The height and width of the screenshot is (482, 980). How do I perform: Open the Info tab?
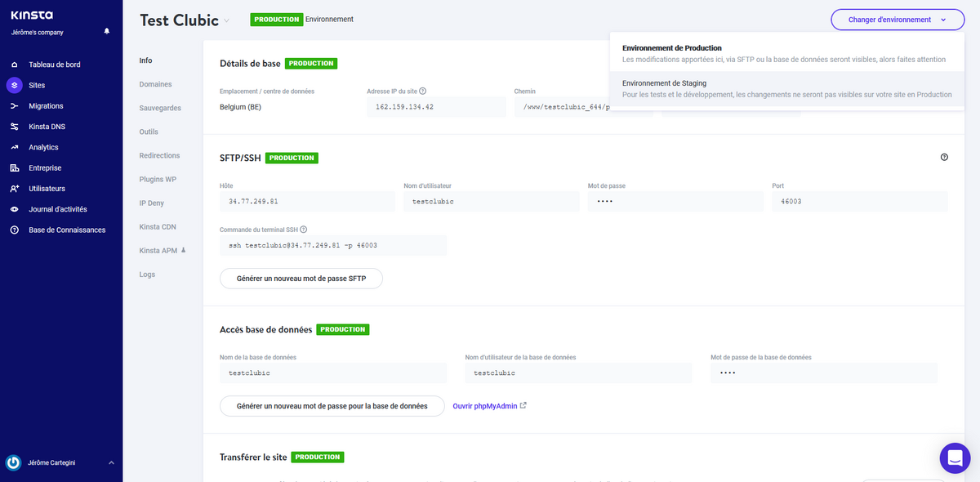click(x=146, y=60)
